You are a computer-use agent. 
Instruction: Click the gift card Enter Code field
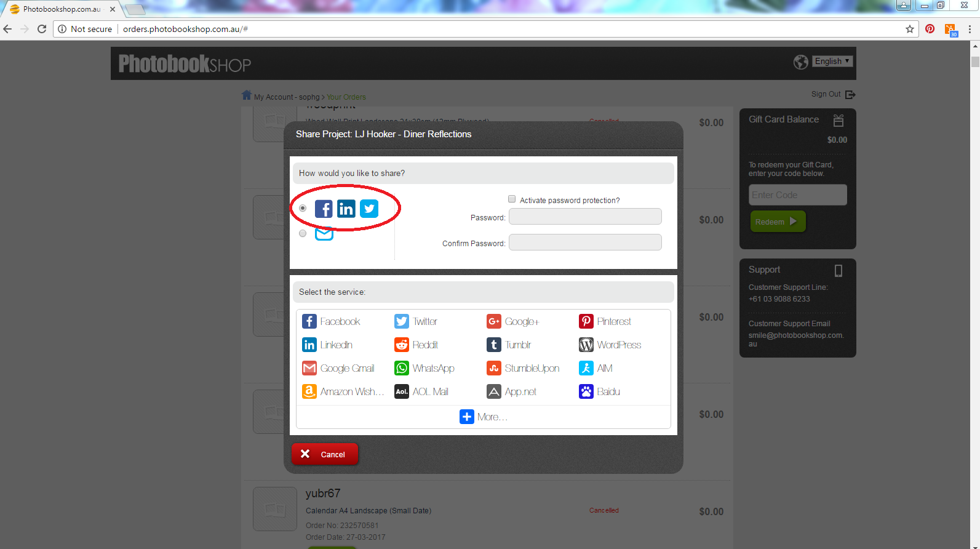(798, 195)
